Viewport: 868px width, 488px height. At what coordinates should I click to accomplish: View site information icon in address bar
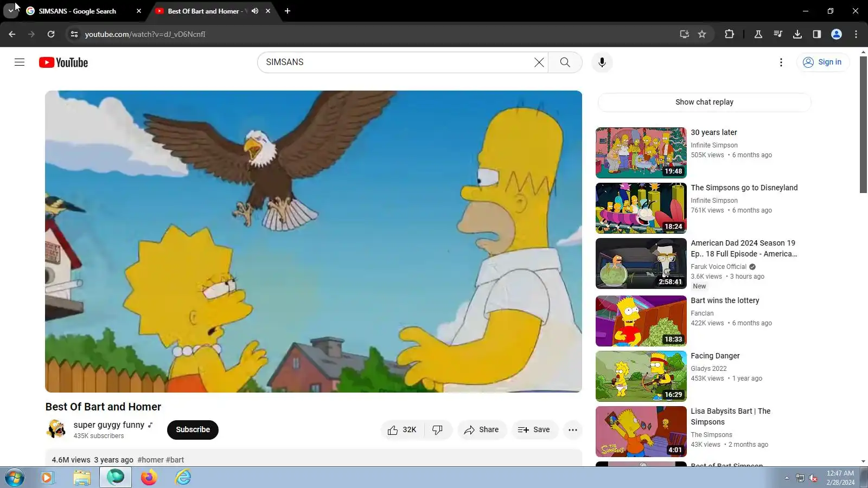tap(74, 34)
